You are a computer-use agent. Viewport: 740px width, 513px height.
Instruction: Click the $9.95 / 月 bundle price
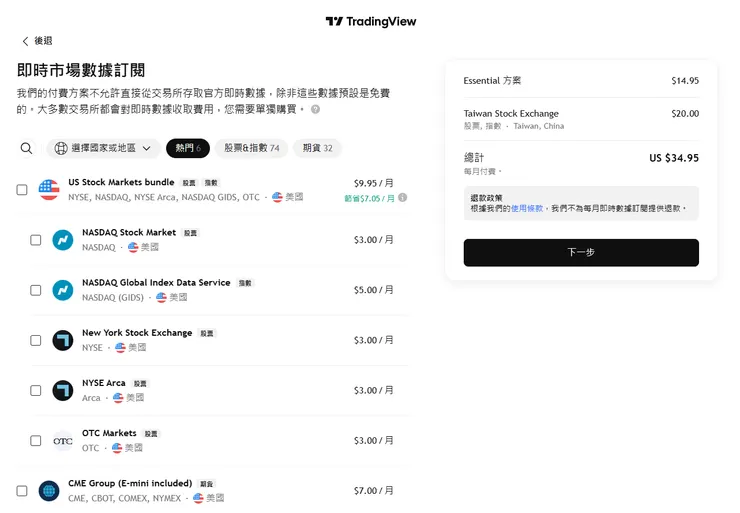[x=373, y=183]
